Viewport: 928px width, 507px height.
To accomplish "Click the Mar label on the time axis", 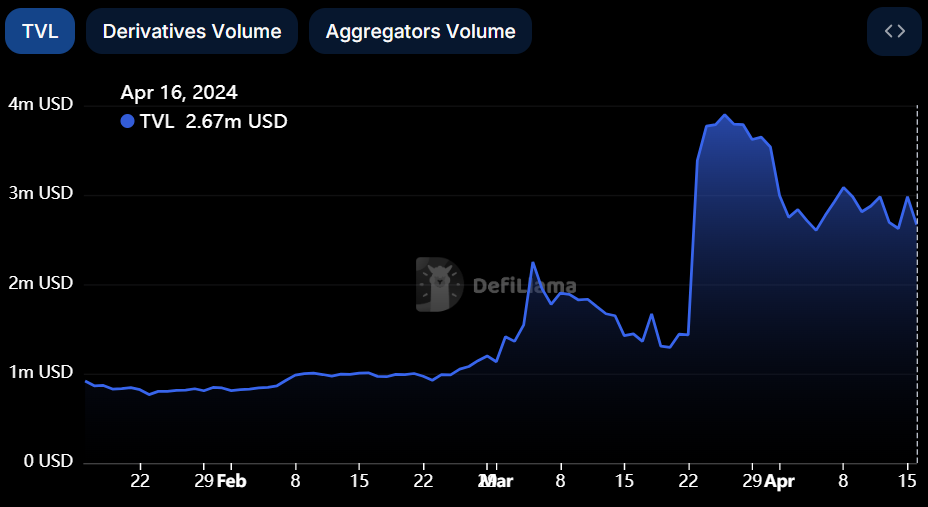I will coord(498,482).
